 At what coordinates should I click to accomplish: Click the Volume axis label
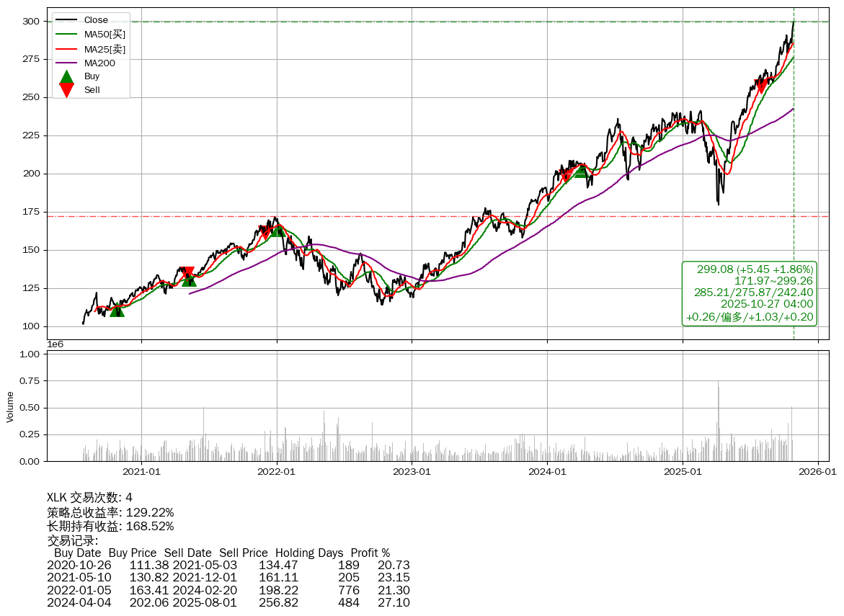(10, 406)
